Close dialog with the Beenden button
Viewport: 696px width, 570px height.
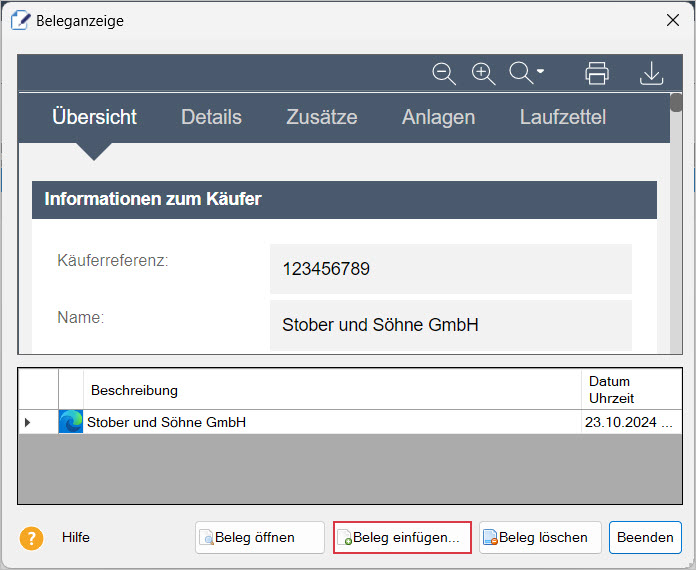pyautogui.click(x=645, y=537)
